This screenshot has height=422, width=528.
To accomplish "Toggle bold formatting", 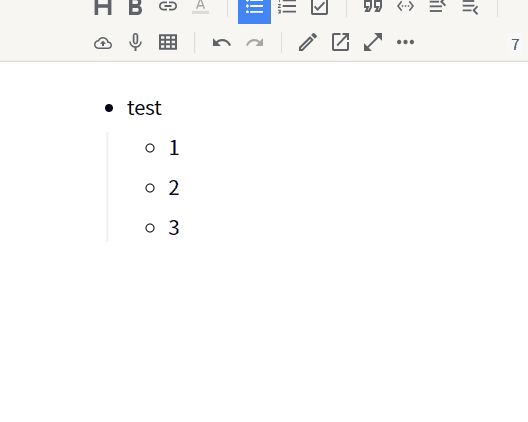I will point(135,7).
